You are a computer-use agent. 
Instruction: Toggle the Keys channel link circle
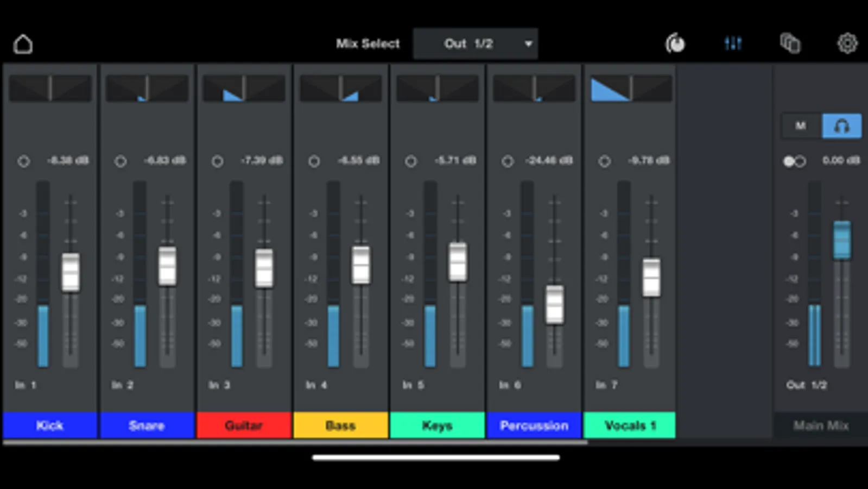coord(411,161)
